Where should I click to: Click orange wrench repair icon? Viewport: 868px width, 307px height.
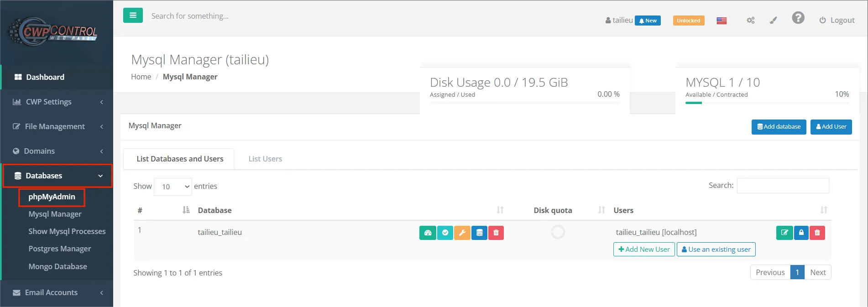click(462, 233)
